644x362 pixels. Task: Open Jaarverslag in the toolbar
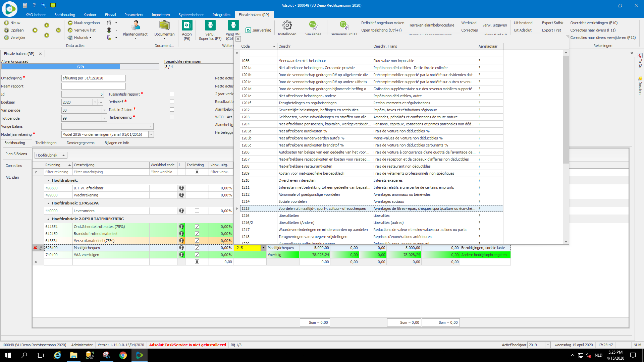258,30
